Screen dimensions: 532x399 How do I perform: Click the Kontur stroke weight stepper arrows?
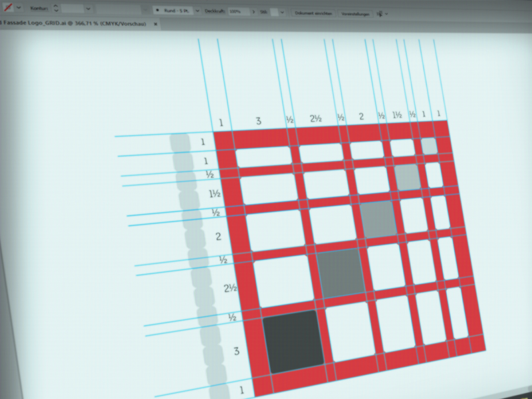coord(56,9)
